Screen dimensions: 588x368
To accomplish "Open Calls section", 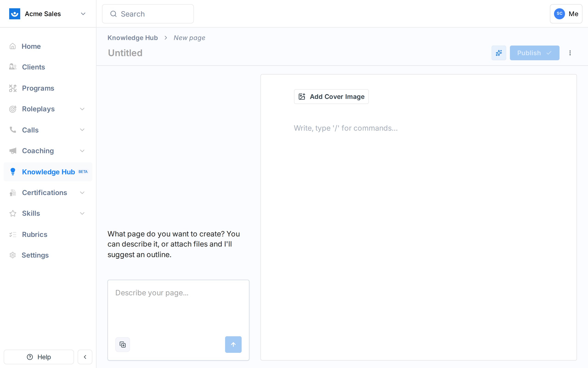I will click(x=48, y=130).
